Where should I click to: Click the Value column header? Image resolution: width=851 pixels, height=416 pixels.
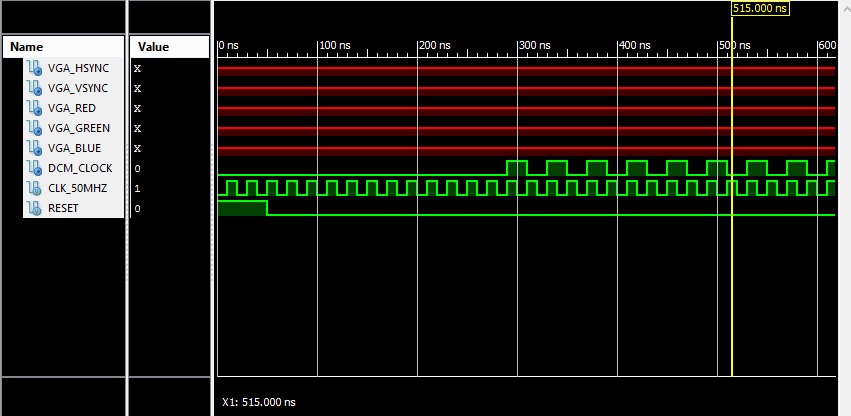click(170, 47)
